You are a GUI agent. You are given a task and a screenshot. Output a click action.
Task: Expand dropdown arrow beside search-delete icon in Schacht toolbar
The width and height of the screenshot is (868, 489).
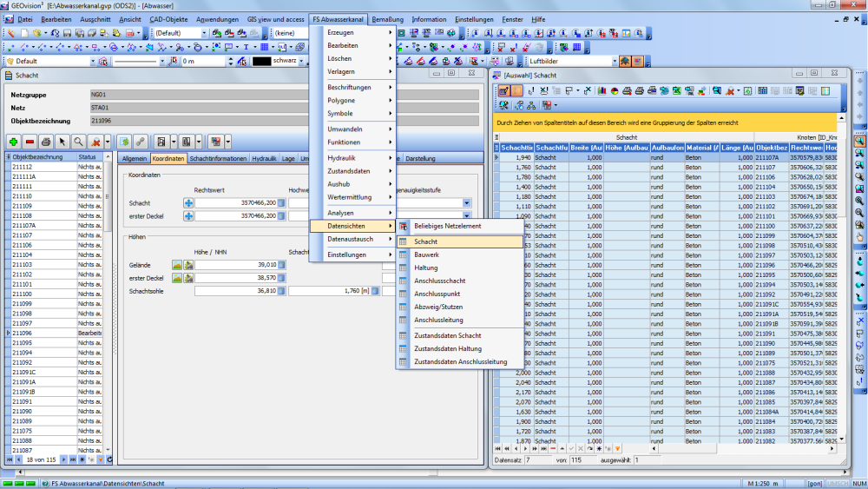click(x=108, y=142)
